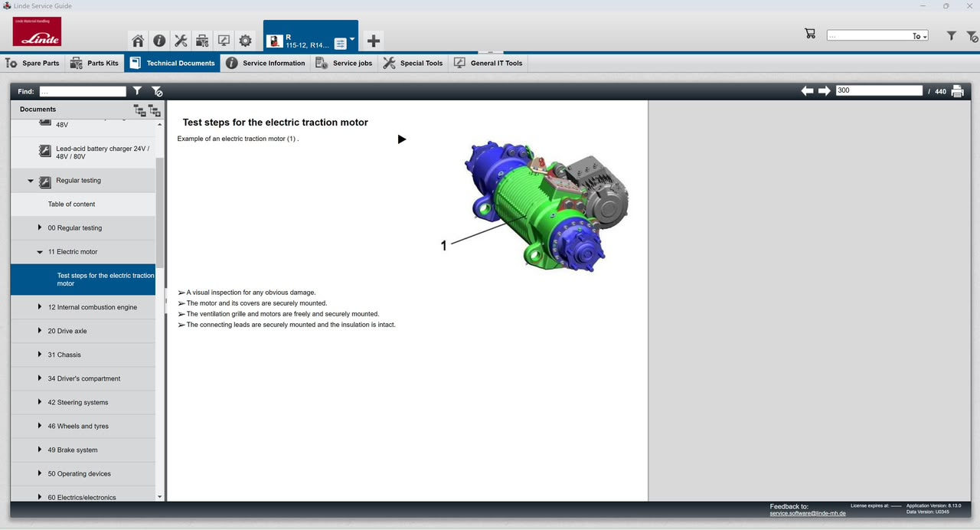The height and width of the screenshot is (530, 980).
Task: Click the page number field showing 300
Action: click(x=879, y=90)
